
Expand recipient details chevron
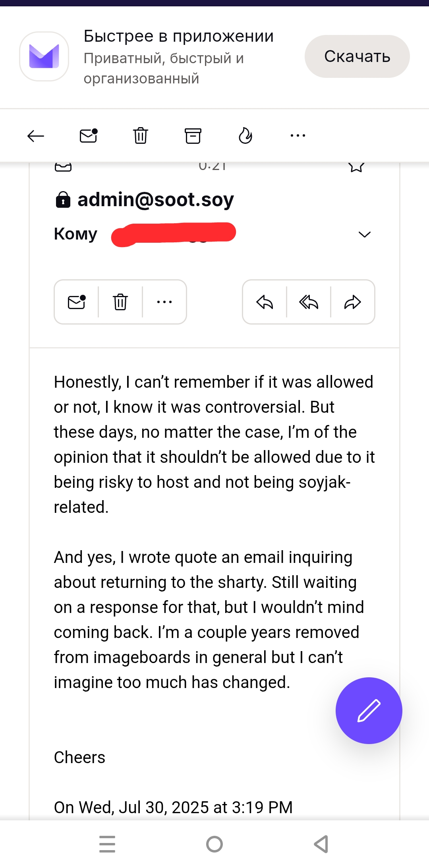(x=364, y=234)
